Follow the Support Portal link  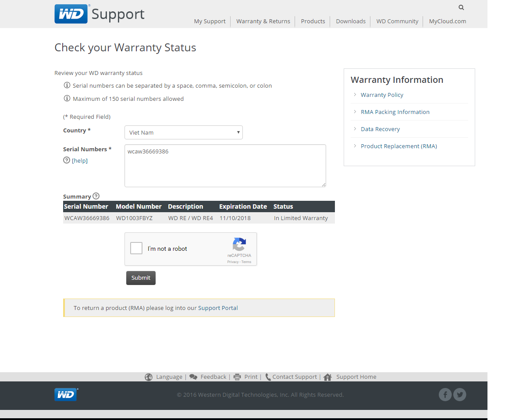[218, 308]
